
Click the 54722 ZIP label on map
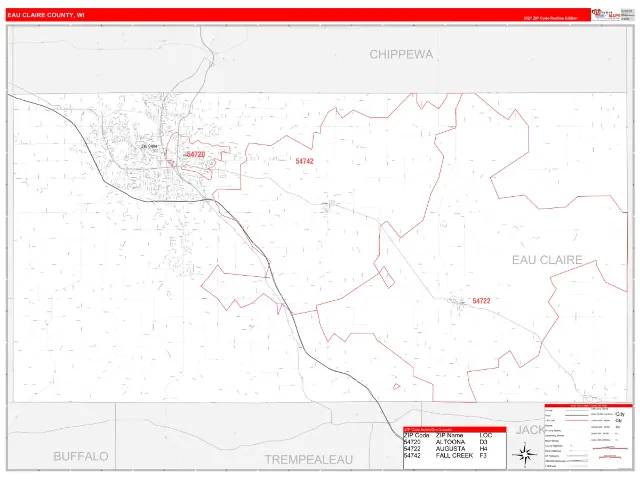point(481,301)
